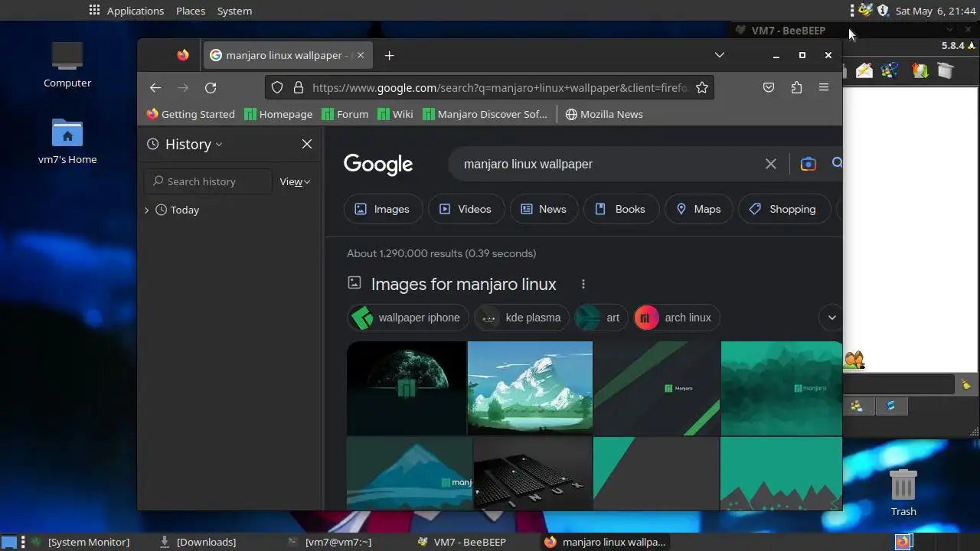This screenshot has height=551, width=980.
Task: Select arch linux suggestion chip
Action: point(677,318)
